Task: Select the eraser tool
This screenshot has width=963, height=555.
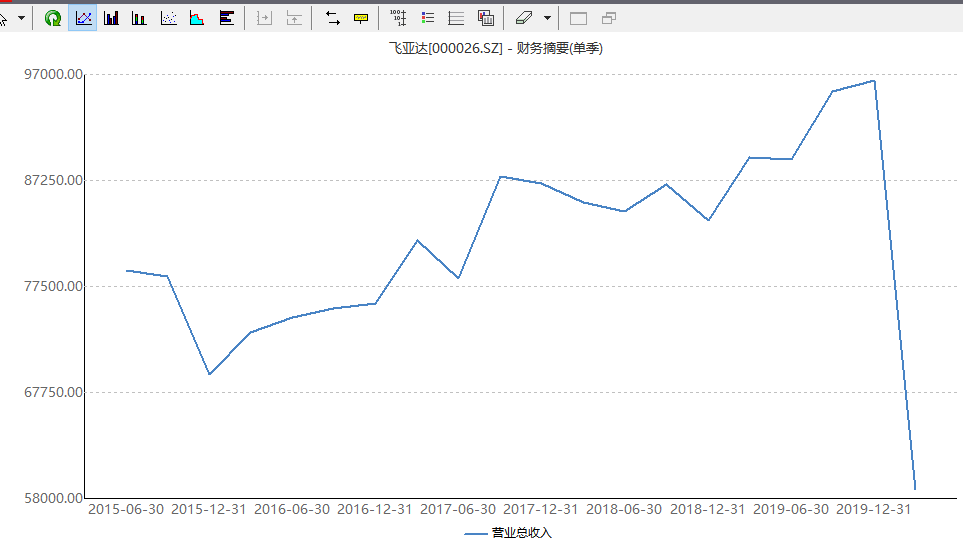Action: (523, 18)
